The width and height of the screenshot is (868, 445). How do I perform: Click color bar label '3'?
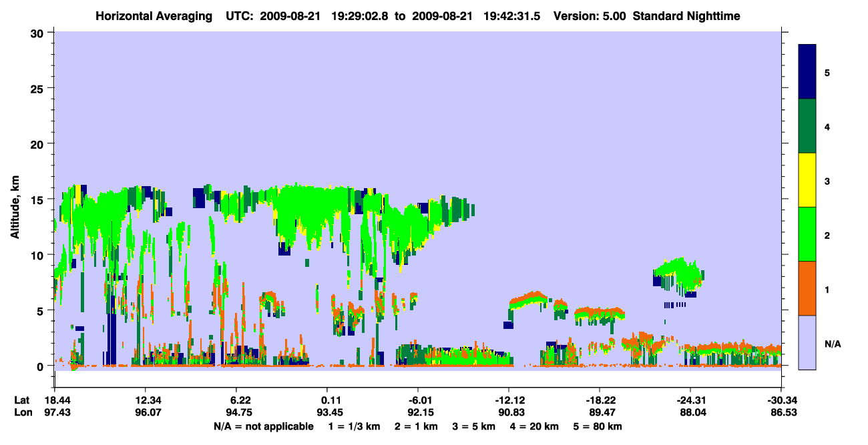pyautogui.click(x=827, y=180)
